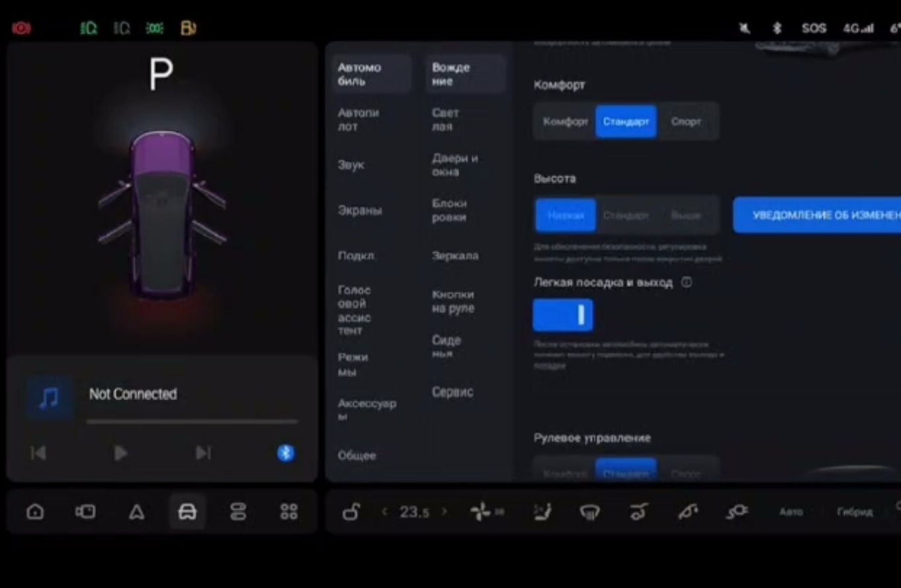The height and width of the screenshot is (588, 901).
Task: Select Гибрид mode in bottom bar
Action: point(855,512)
